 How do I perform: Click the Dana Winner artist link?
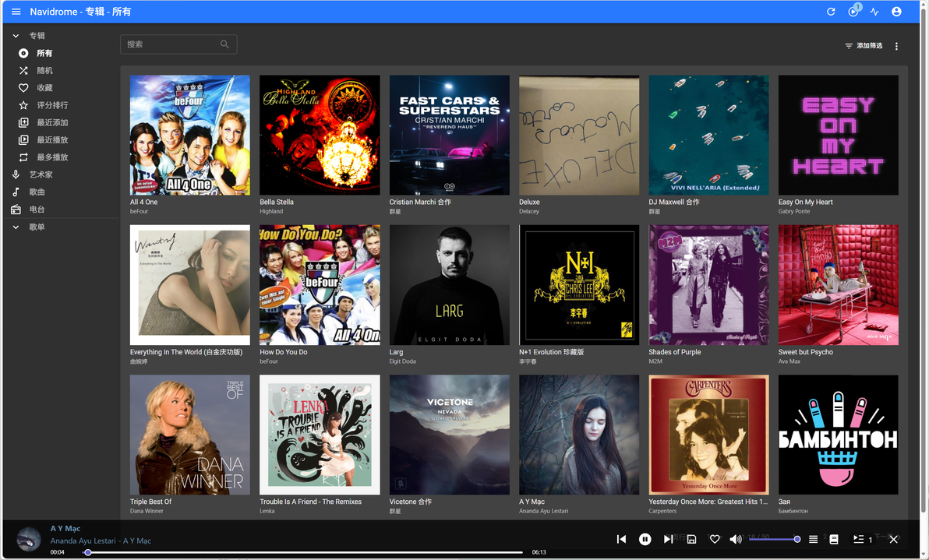pos(147,511)
